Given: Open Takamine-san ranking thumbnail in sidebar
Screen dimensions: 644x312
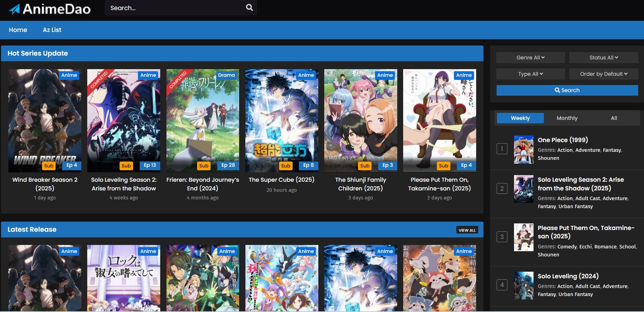Looking at the screenshot, I should [x=523, y=237].
